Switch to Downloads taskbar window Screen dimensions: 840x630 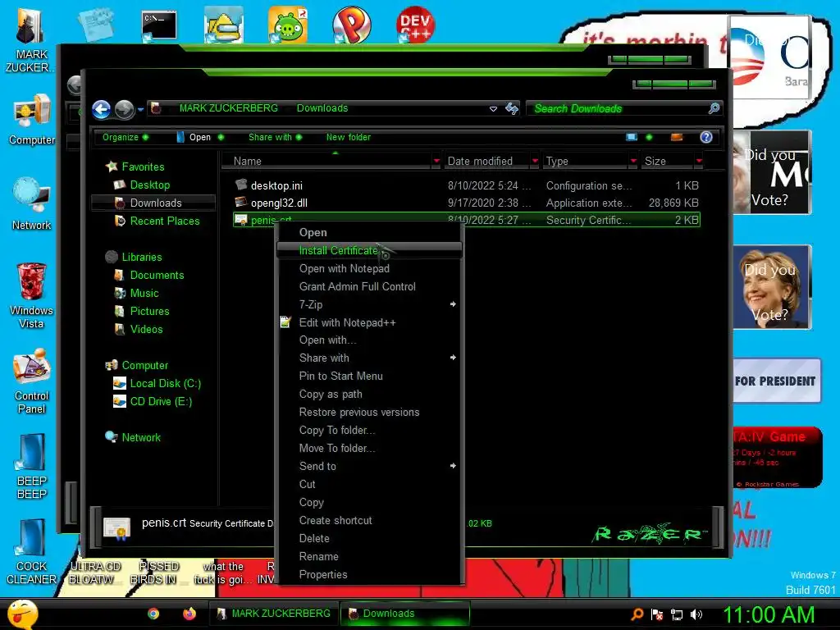click(405, 614)
